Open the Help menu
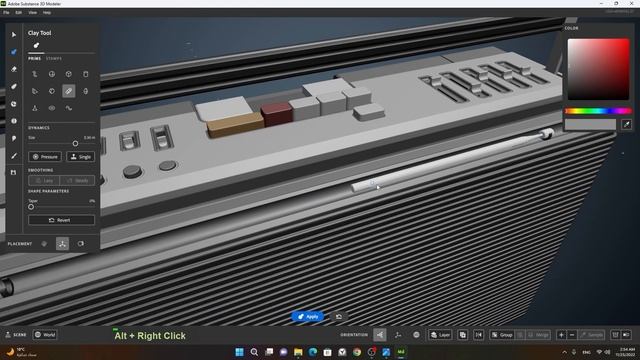Viewport: 640px width, 360px height. point(47,13)
